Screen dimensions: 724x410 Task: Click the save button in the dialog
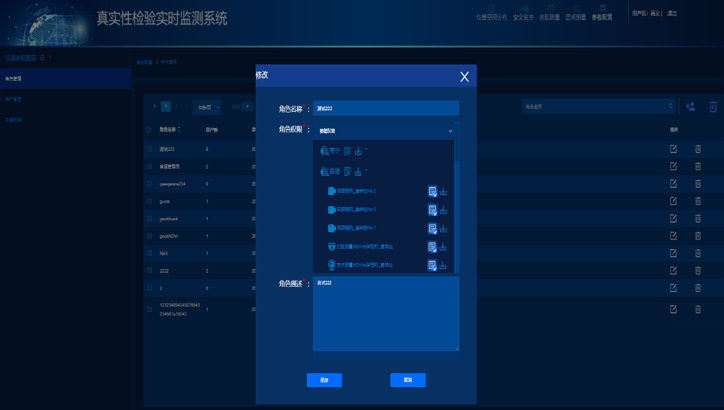324,380
